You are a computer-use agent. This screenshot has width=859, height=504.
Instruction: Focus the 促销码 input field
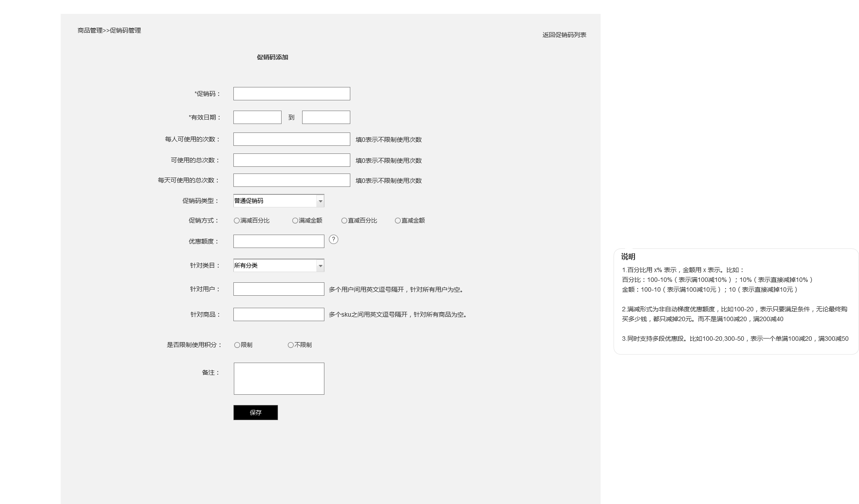pyautogui.click(x=291, y=94)
